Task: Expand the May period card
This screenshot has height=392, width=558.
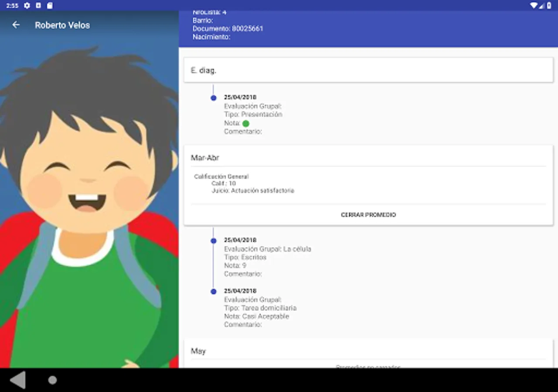Action: pos(368,351)
